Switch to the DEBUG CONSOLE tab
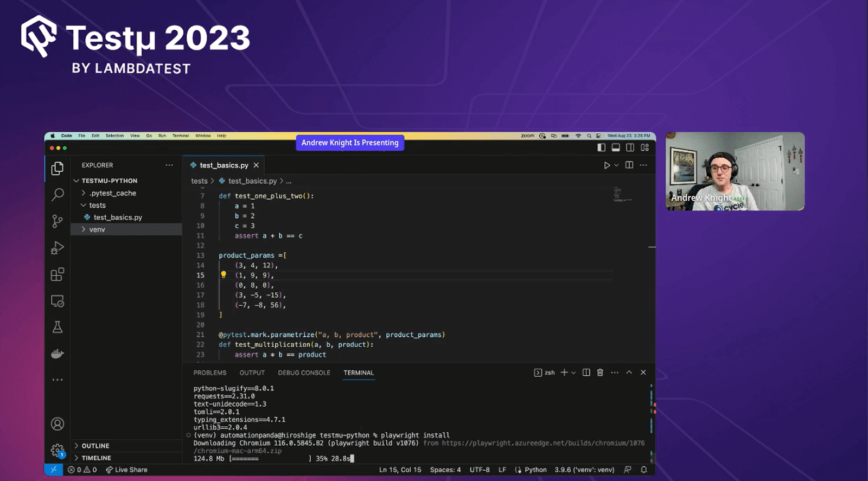Viewport: 868px width, 481px height. (304, 373)
